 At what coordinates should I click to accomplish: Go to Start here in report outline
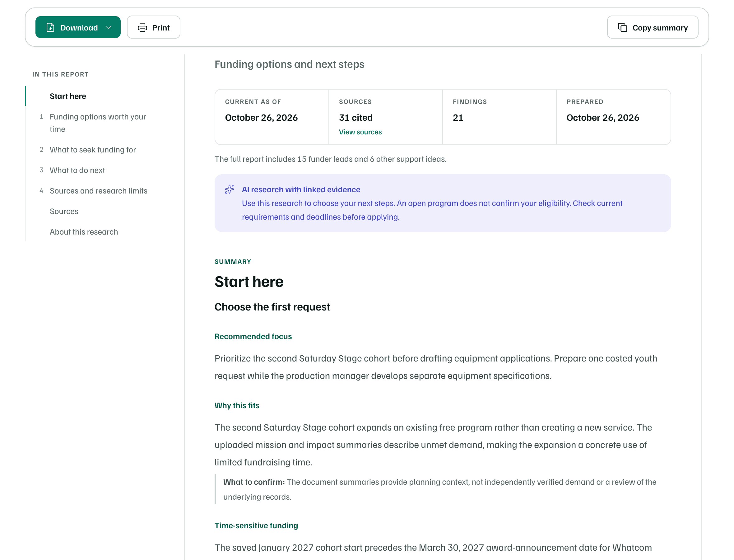click(68, 96)
